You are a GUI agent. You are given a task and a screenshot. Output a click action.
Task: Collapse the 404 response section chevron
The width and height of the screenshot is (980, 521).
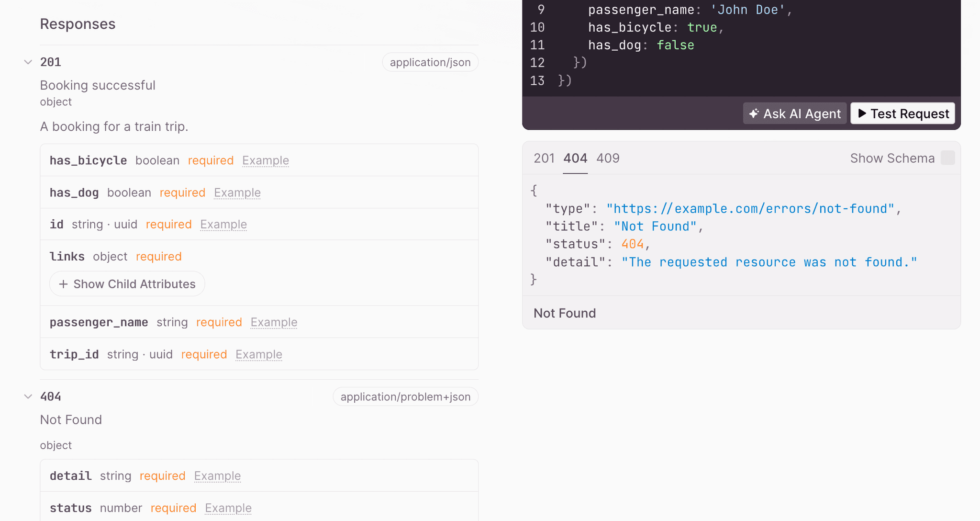pyautogui.click(x=28, y=396)
